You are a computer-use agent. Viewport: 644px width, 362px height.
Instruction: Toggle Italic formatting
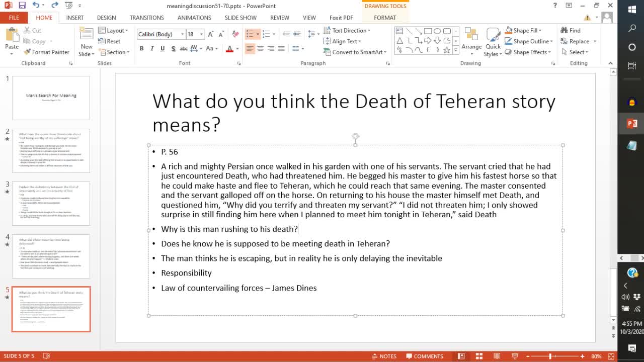pyautogui.click(x=152, y=49)
